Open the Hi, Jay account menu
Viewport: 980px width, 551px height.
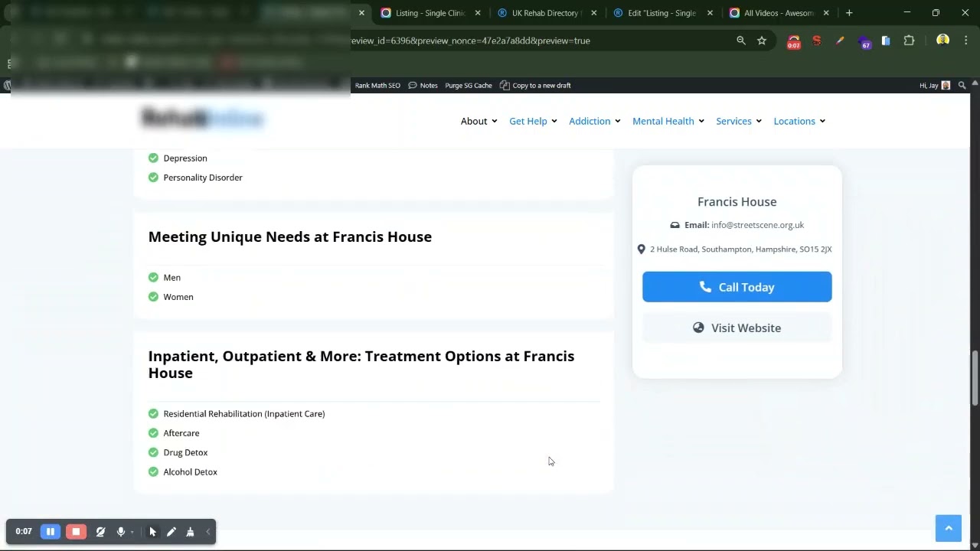coord(934,86)
